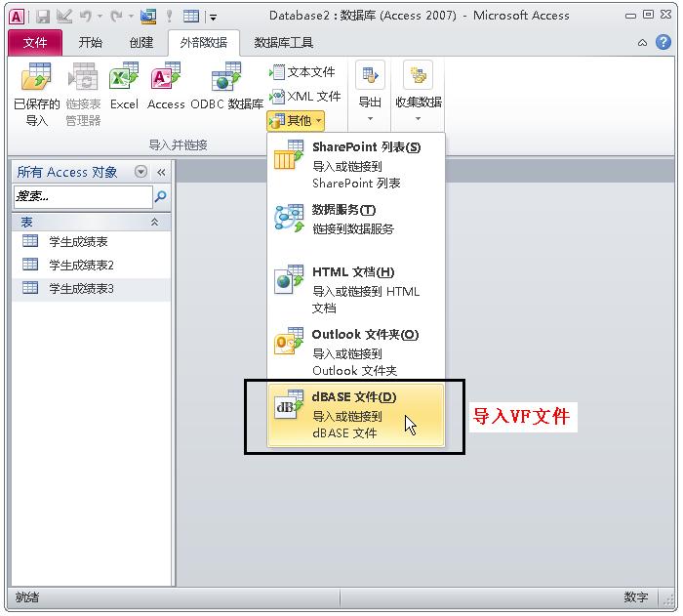683x616 pixels.
Task: Select the 外部数据 ribbon tab
Action: (x=203, y=43)
